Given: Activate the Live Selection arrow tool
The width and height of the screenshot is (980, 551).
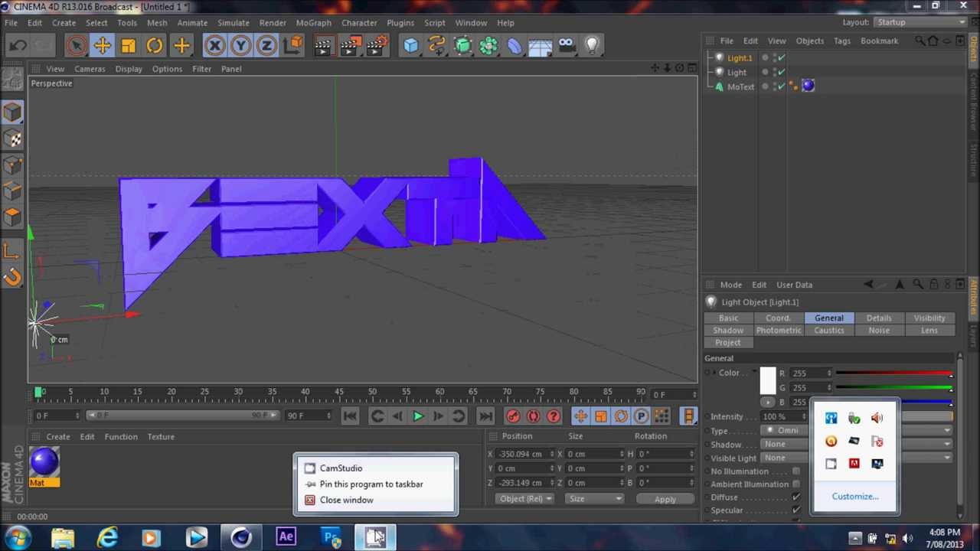Looking at the screenshot, I should click(x=76, y=46).
